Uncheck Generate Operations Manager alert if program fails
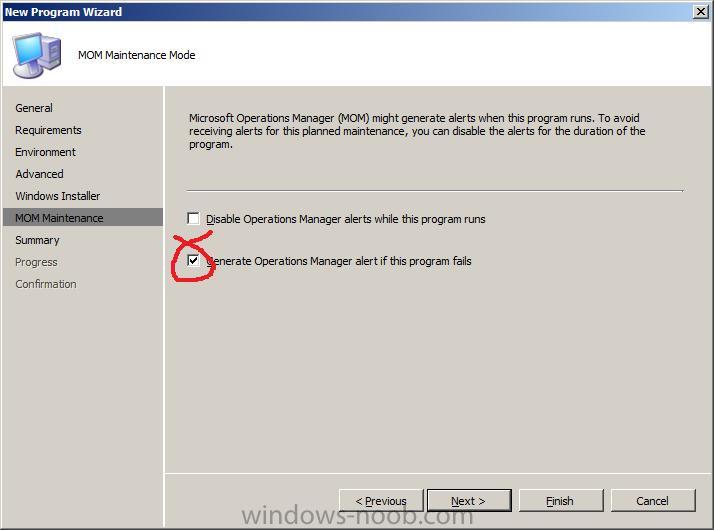The height and width of the screenshot is (530, 714). click(x=194, y=260)
